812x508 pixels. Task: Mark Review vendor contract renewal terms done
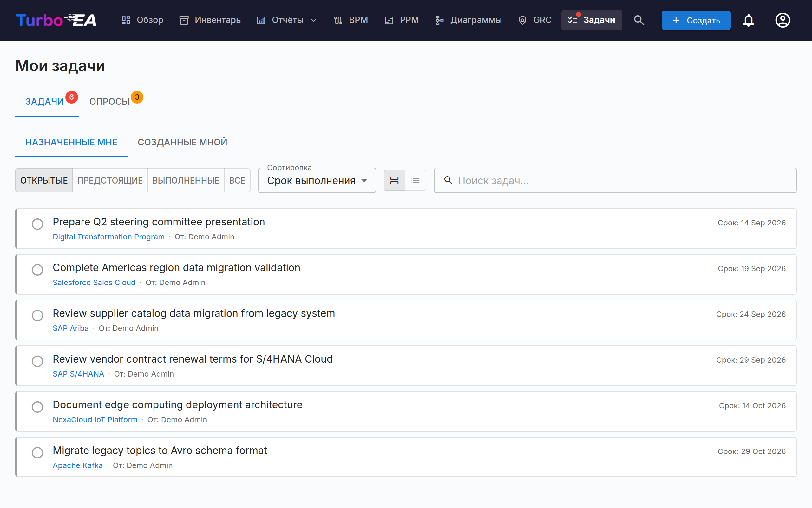click(37, 361)
